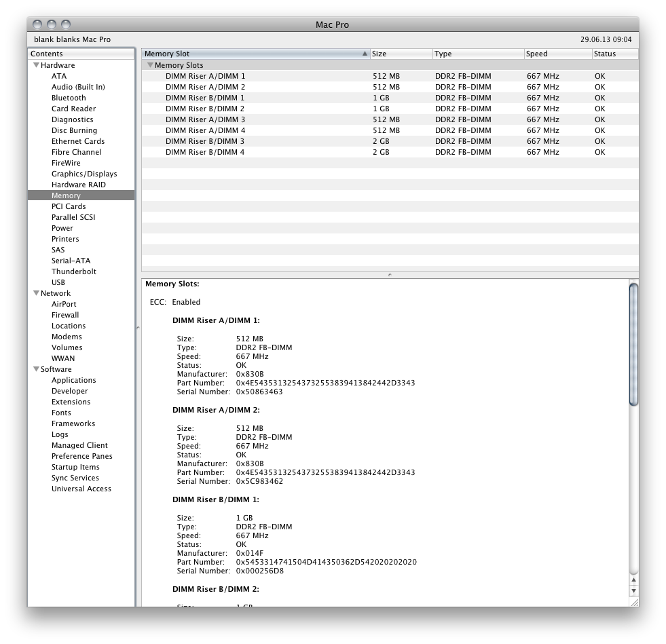Select Fonts in sidebar
Screen dimensions: 666x644
[61, 413]
